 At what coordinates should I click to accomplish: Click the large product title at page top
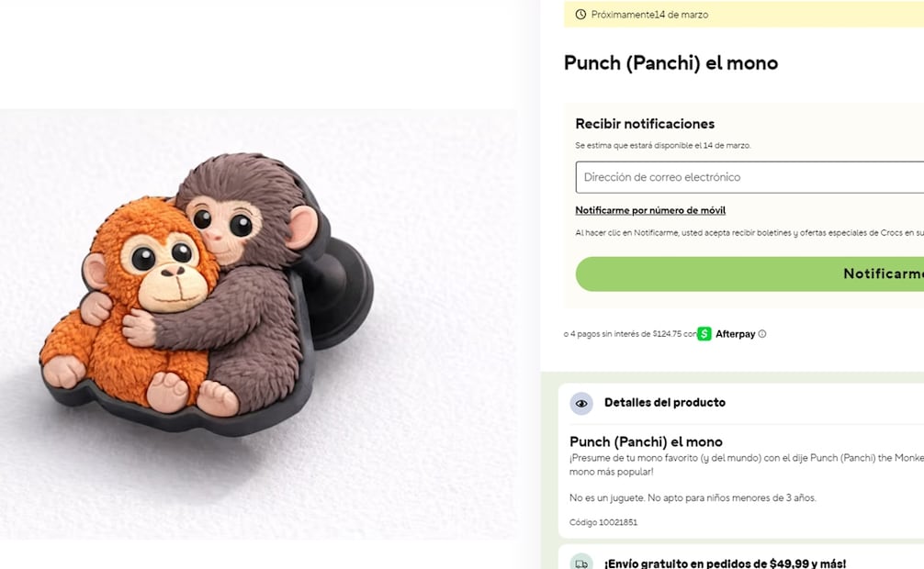click(x=670, y=63)
